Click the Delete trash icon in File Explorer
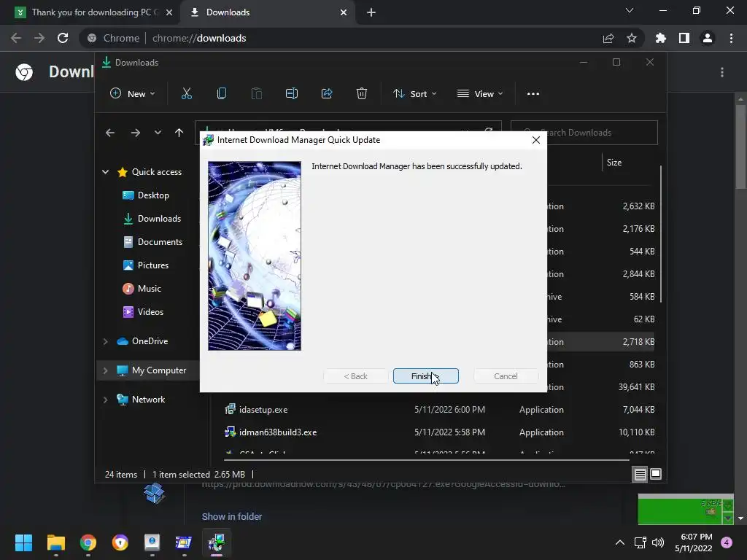747x560 pixels. [x=362, y=94]
